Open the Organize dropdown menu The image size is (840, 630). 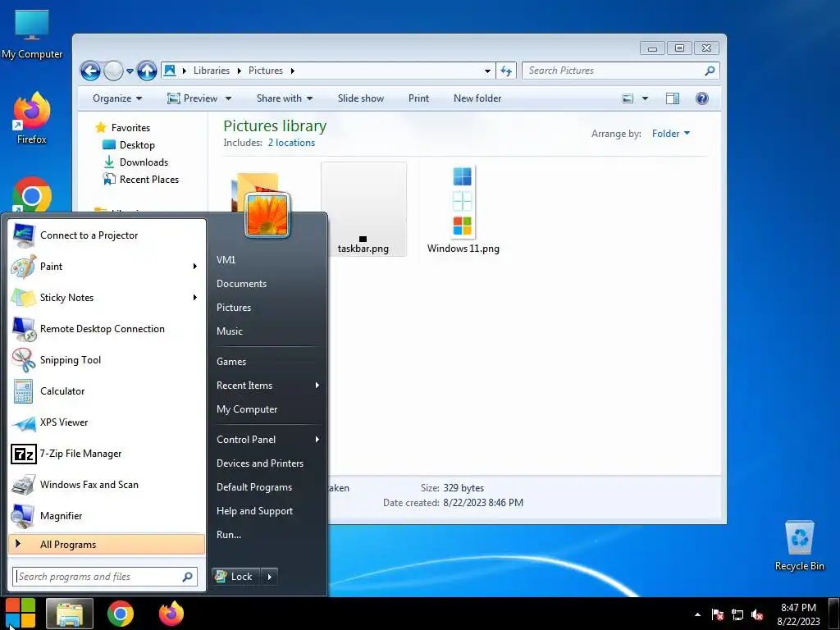pyautogui.click(x=117, y=98)
